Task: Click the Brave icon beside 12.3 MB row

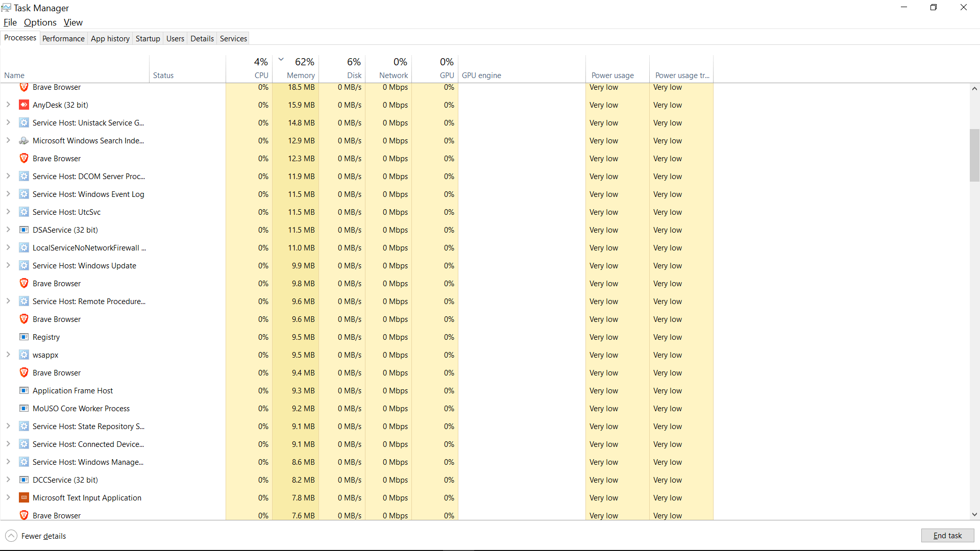Action: 23,159
